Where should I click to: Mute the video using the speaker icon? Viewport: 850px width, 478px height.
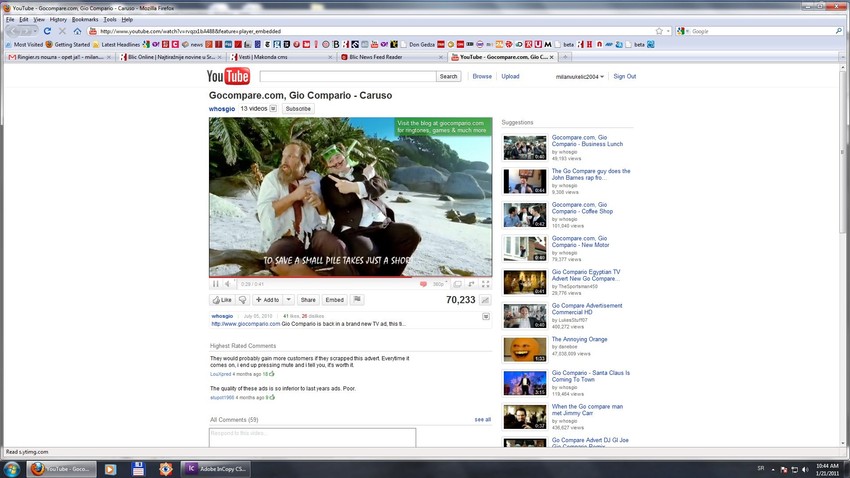[x=227, y=284]
